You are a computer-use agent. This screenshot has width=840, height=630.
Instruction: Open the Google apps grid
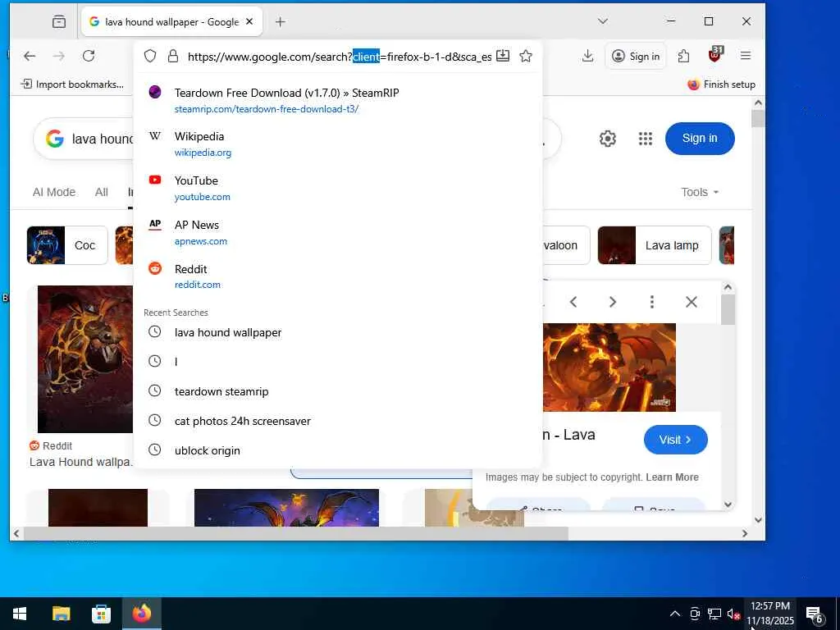pyautogui.click(x=646, y=139)
